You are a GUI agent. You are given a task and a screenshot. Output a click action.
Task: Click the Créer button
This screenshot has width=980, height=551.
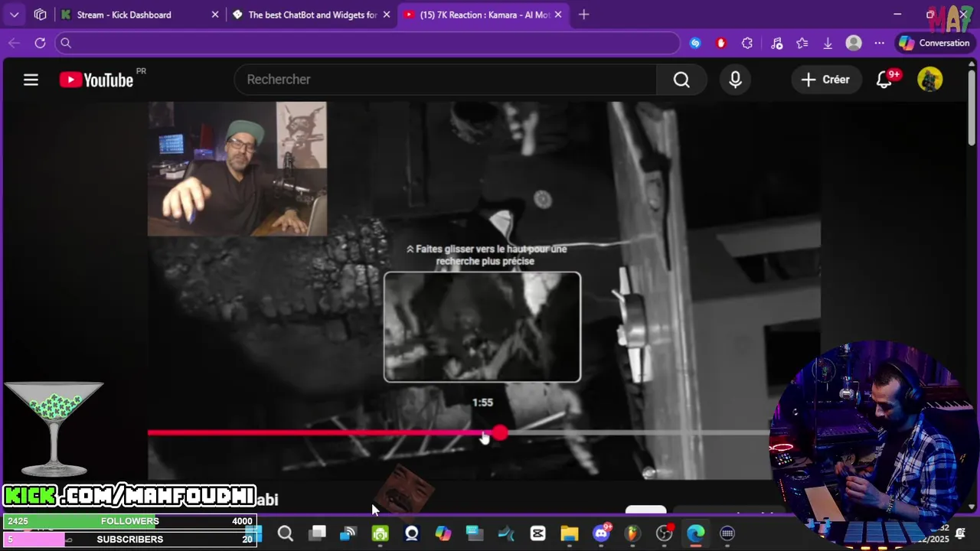(x=825, y=80)
